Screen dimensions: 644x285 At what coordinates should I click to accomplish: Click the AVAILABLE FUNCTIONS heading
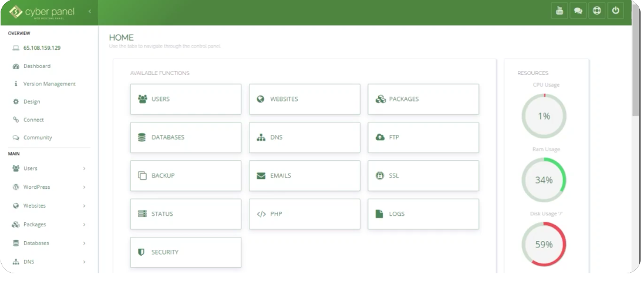pos(160,73)
